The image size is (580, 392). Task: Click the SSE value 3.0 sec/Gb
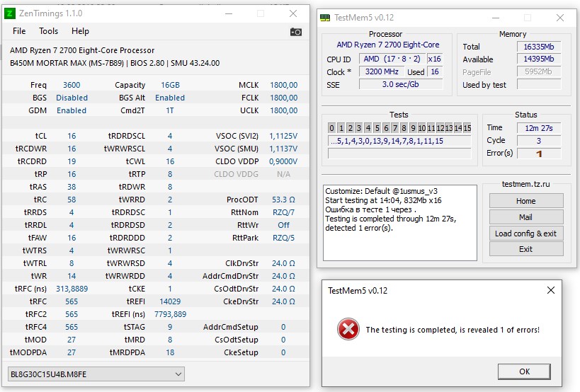(401, 84)
